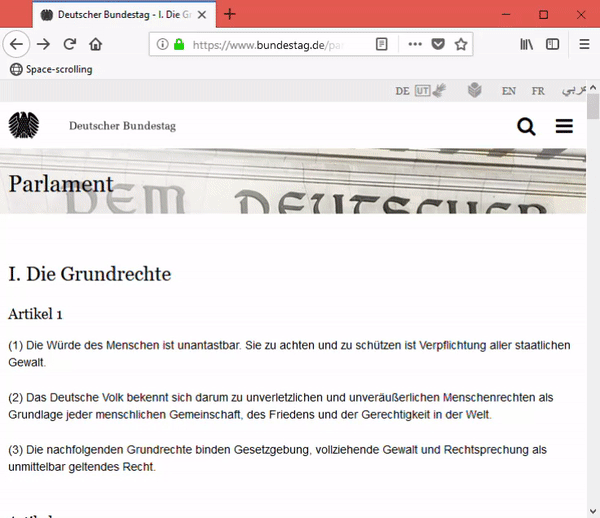The width and height of the screenshot is (600, 518).
Task: Click the 'Artikel 1' heading
Action: click(35, 314)
